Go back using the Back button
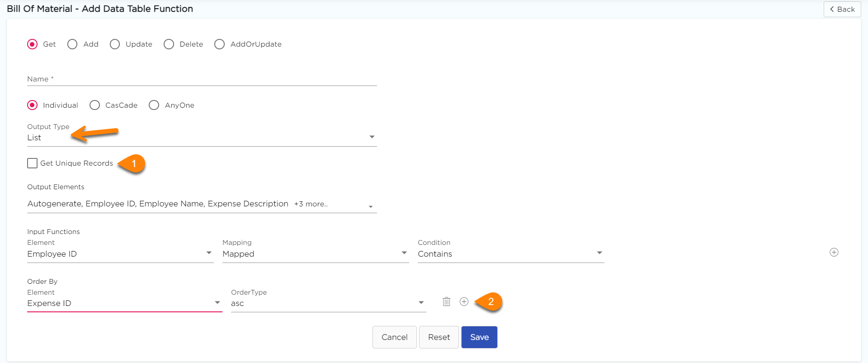This screenshot has height=363, width=868. point(842,9)
